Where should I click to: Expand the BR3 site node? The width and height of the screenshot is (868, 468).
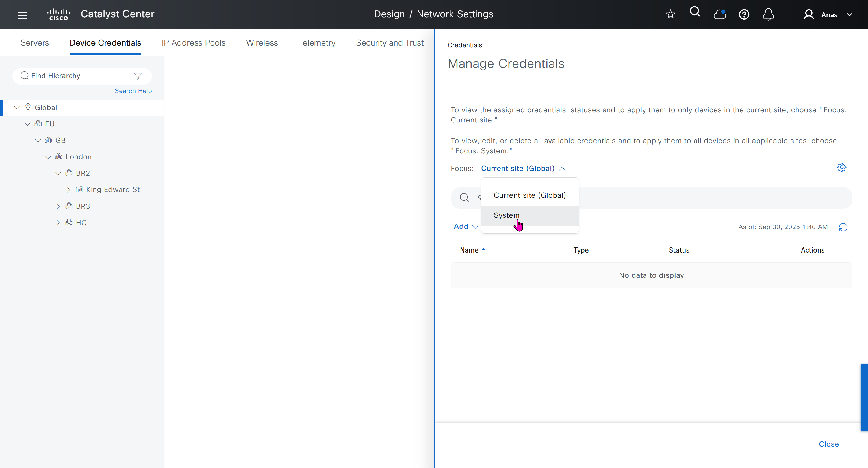(58, 206)
